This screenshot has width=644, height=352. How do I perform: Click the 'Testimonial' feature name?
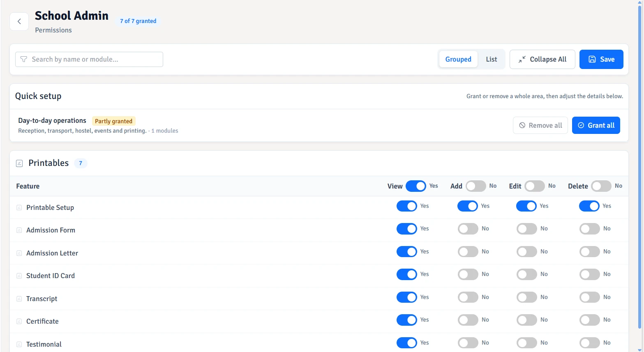tap(44, 345)
